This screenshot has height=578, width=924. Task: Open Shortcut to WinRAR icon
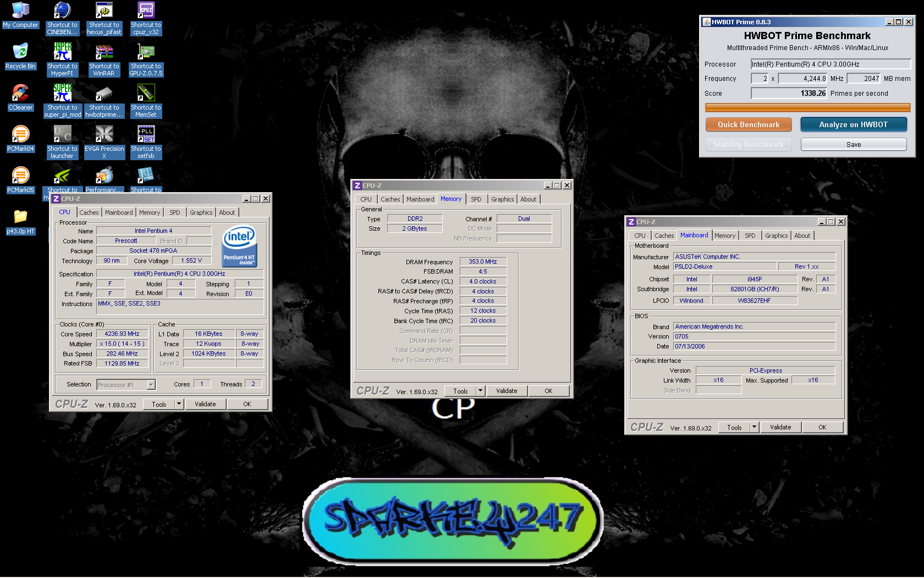104,59
